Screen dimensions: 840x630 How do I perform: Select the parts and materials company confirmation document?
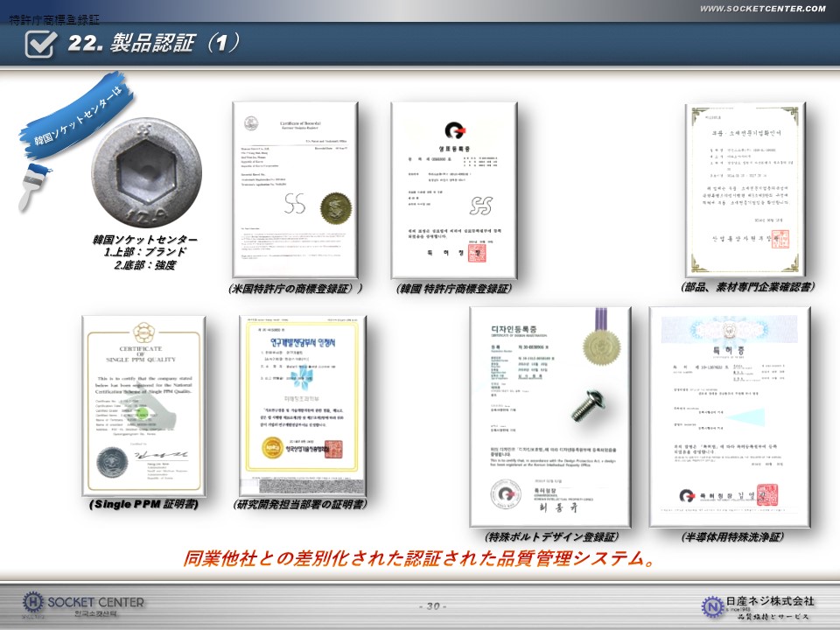pos(745,189)
